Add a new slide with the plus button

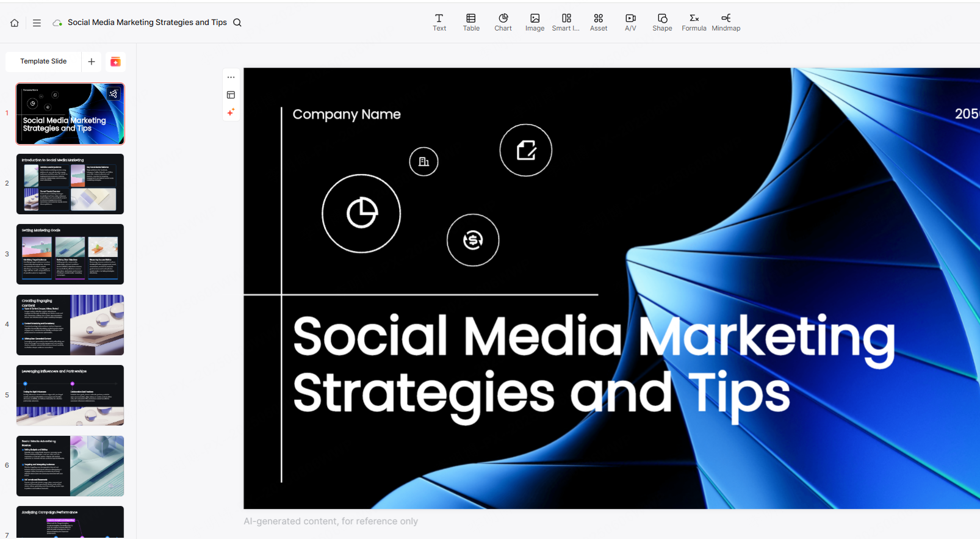[x=92, y=62]
